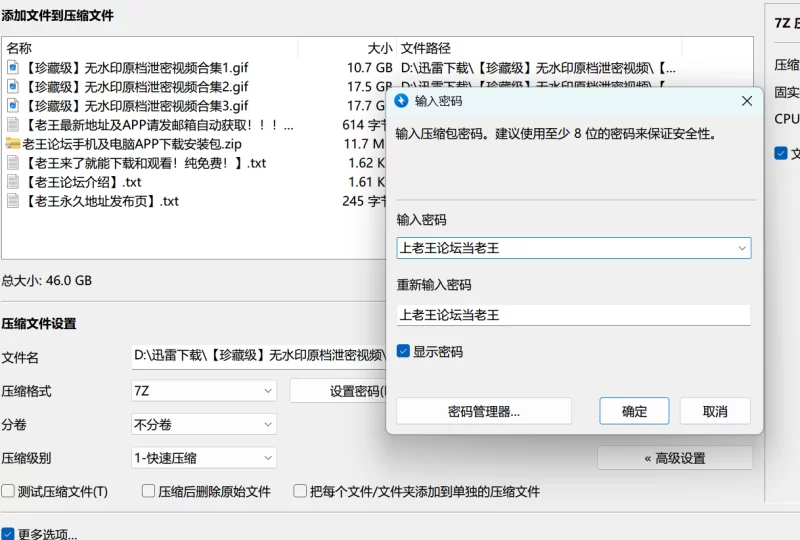Screen dimensions: 800x540
Task: Click the 设置密码 button
Action: [x=338, y=391]
